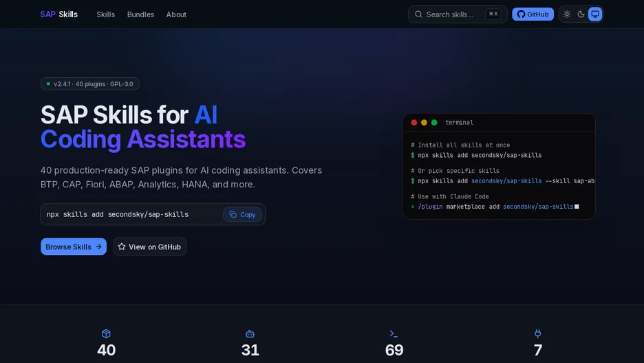
Task: Click the SAP Skills logo
Action: click(x=58, y=14)
